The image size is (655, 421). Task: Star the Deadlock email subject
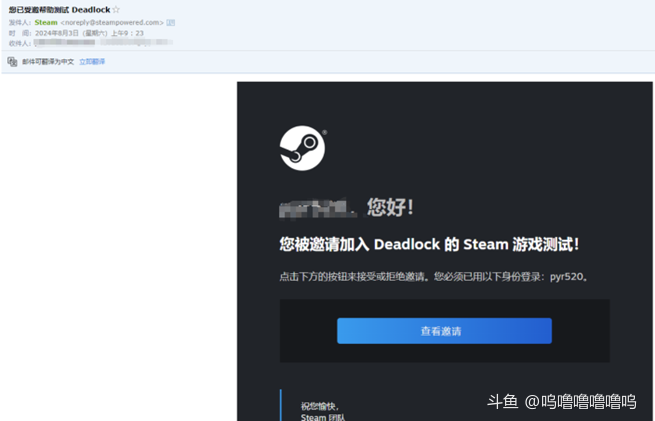(x=116, y=10)
